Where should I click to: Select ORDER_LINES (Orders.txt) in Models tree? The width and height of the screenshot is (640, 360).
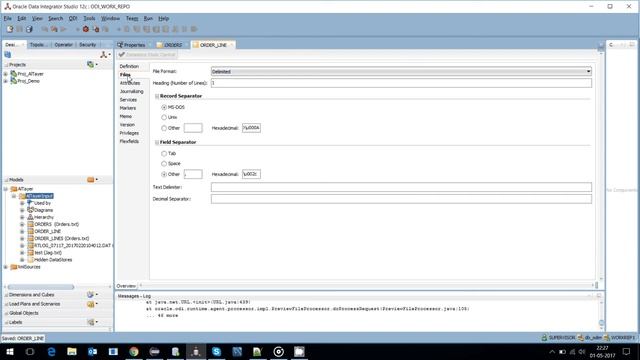click(x=61, y=238)
